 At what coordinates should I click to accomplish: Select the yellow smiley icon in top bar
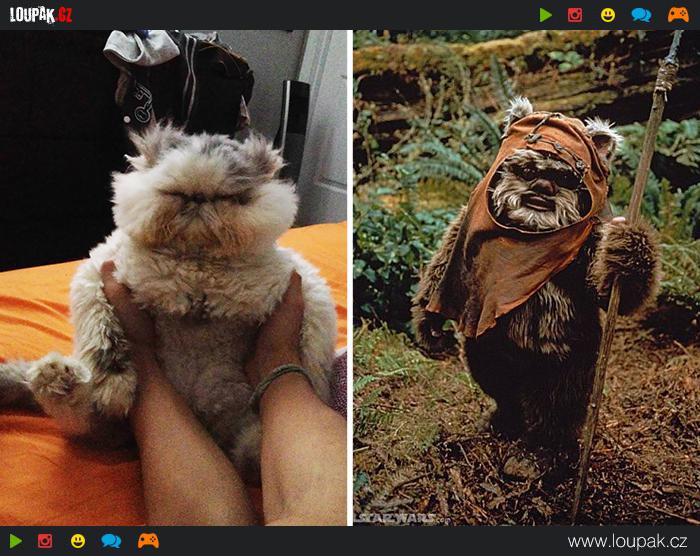(607, 15)
